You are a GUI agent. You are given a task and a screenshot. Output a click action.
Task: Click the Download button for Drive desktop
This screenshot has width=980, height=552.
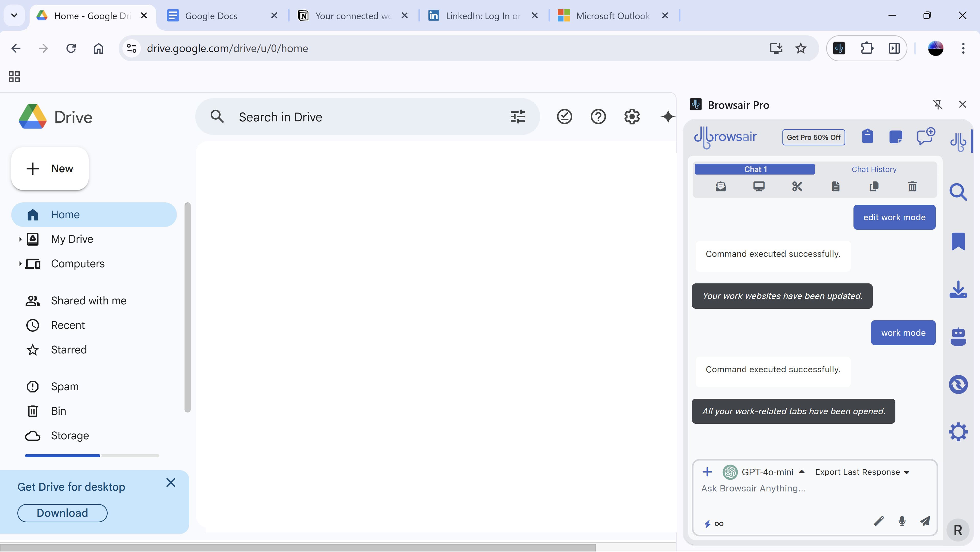[x=62, y=513]
